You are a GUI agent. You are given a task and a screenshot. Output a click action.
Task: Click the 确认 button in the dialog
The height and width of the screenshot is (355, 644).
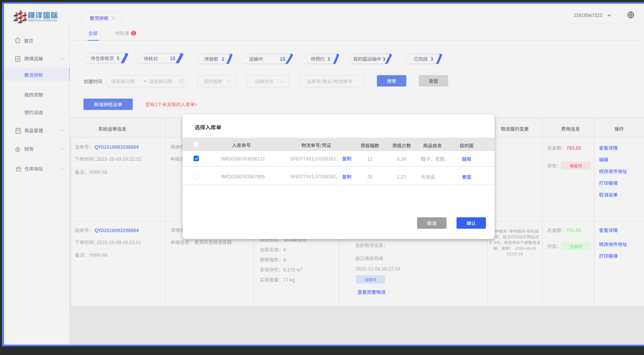[471, 223]
